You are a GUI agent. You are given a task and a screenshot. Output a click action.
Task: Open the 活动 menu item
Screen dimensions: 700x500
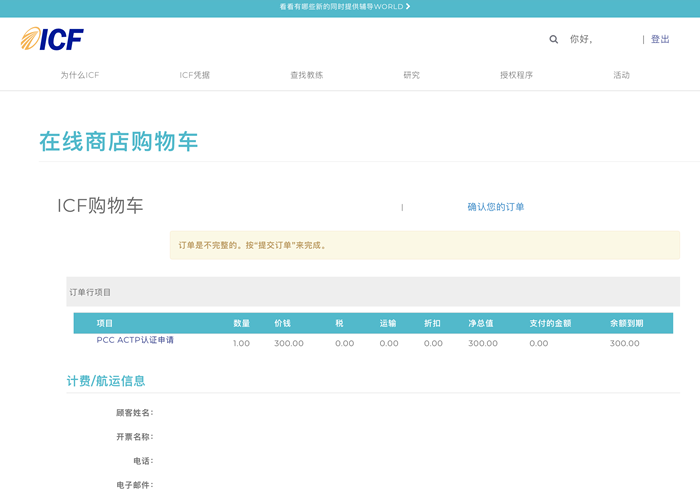pyautogui.click(x=621, y=75)
